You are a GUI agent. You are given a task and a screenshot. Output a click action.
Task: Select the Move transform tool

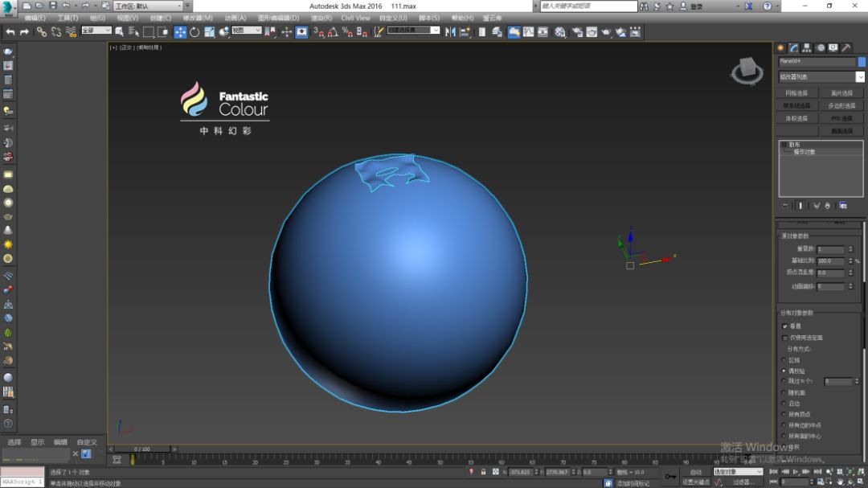[180, 32]
